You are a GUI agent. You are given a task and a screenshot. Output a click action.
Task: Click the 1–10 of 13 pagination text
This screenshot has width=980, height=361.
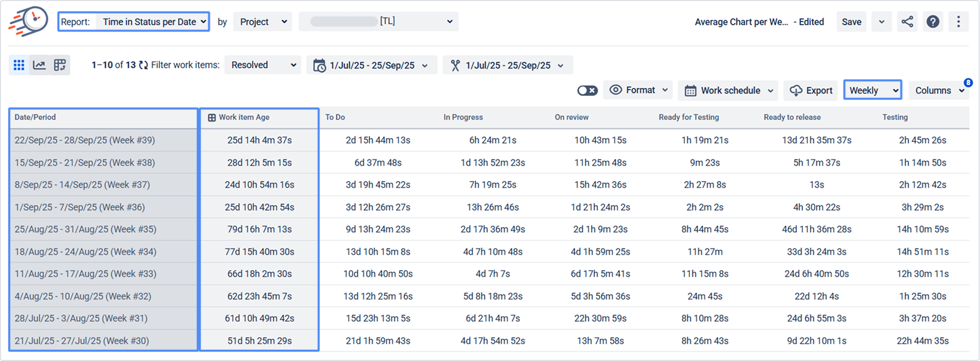point(113,65)
